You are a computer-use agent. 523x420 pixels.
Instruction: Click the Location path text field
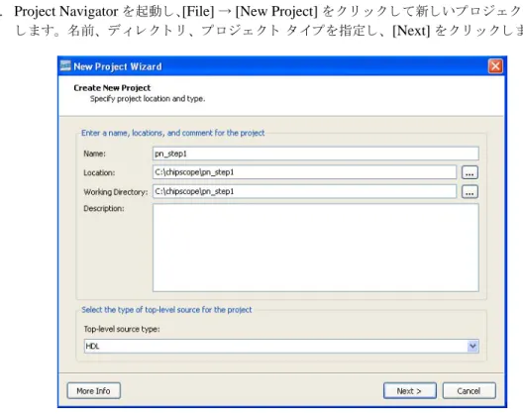point(304,172)
